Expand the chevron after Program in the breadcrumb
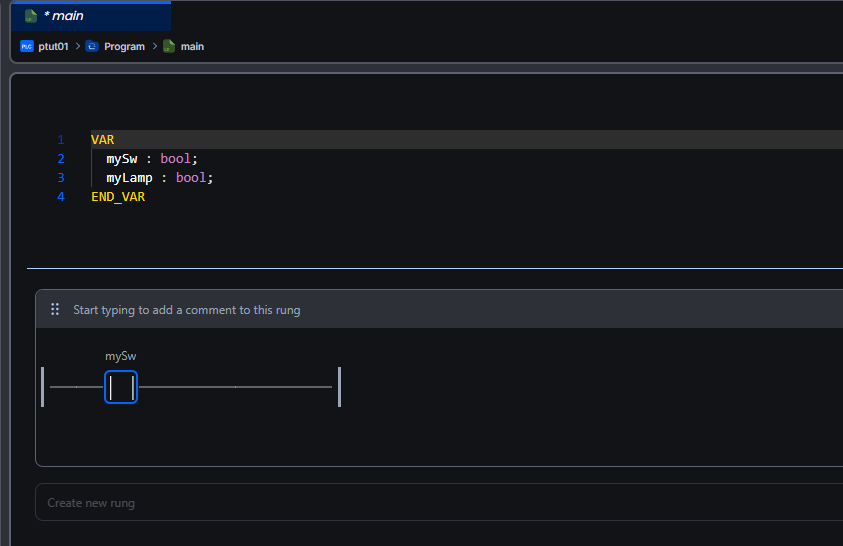The image size is (843, 546). pos(155,46)
